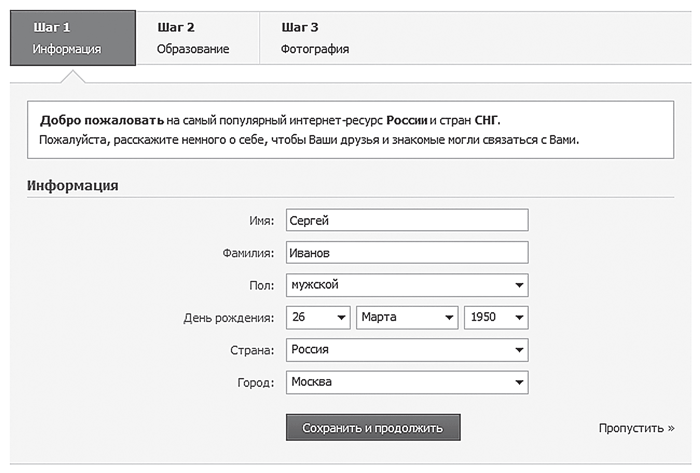The image size is (700, 473).
Task: Click the Фамилия field containing Иванов
Action: 407,253
